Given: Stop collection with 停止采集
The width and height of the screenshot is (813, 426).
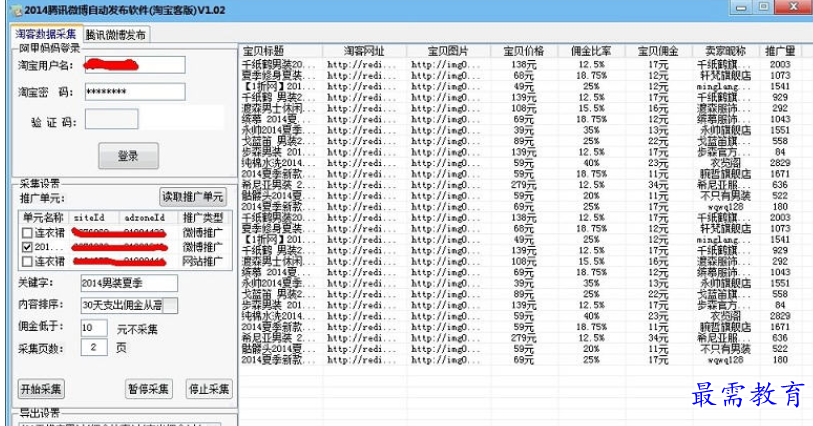Looking at the screenshot, I should coord(208,389).
